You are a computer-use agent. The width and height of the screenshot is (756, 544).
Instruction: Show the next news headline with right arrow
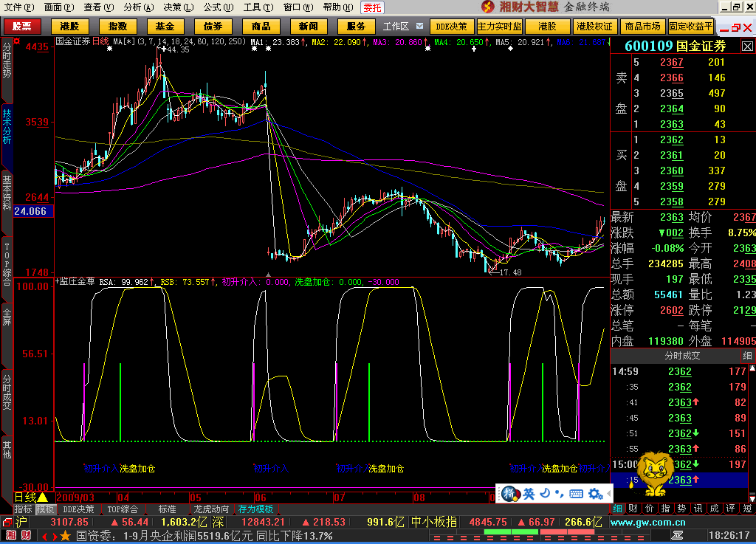(55, 536)
